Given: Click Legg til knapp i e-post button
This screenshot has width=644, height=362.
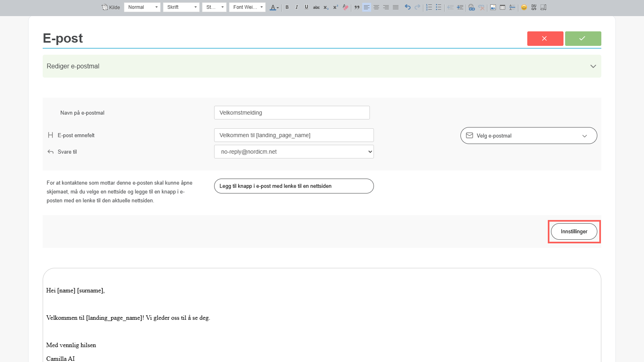Looking at the screenshot, I should coord(294,186).
